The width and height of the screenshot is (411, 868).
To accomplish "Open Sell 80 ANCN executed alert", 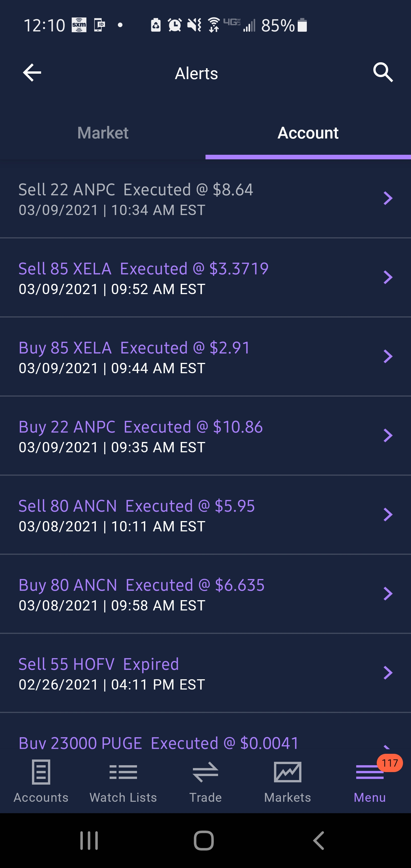I will click(x=136, y=515).
